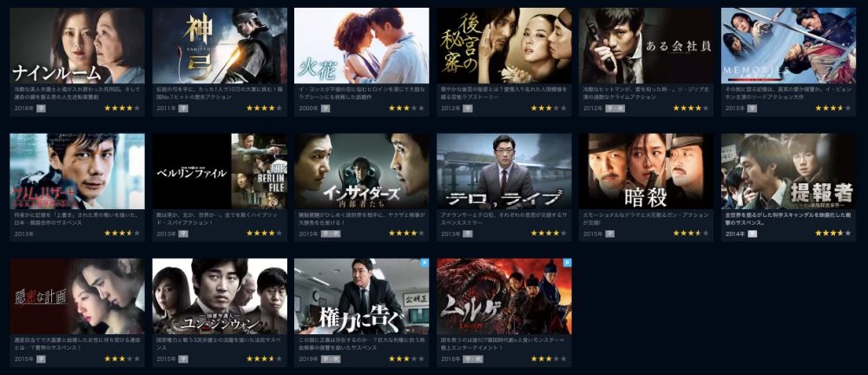This screenshot has height=375, width=868.
Task: Open the 火花 movie thumbnail
Action: (x=361, y=45)
